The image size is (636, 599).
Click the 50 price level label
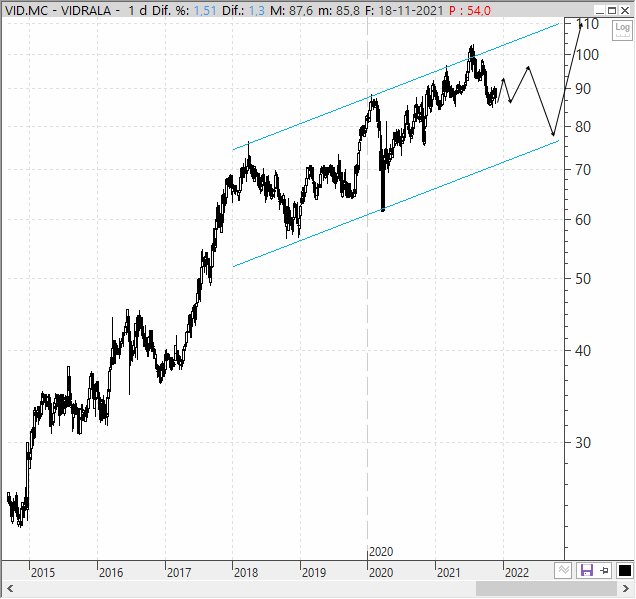(583, 279)
